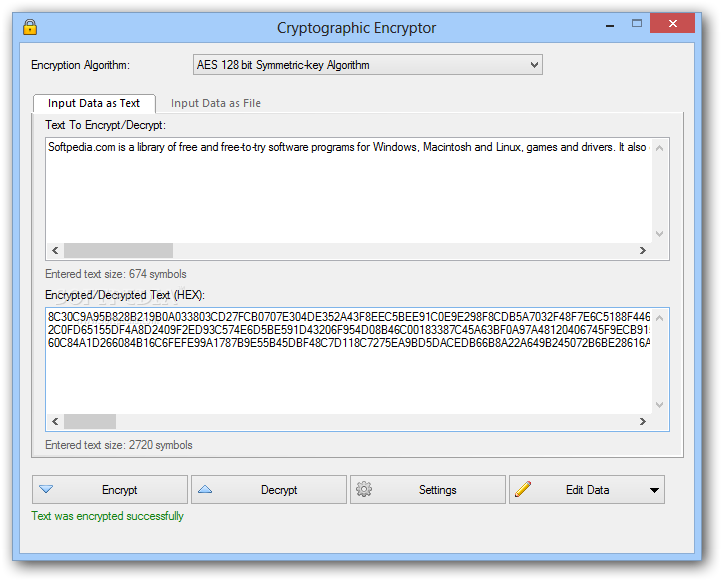Open Settings via its label
Image resolution: width=722 pixels, height=581 pixels.
pos(437,490)
